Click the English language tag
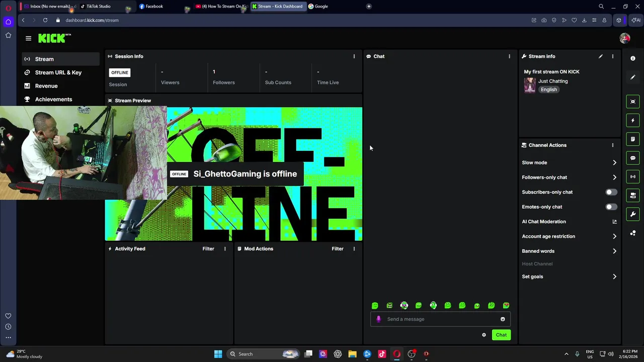This screenshot has height=362, width=644. [x=549, y=89]
